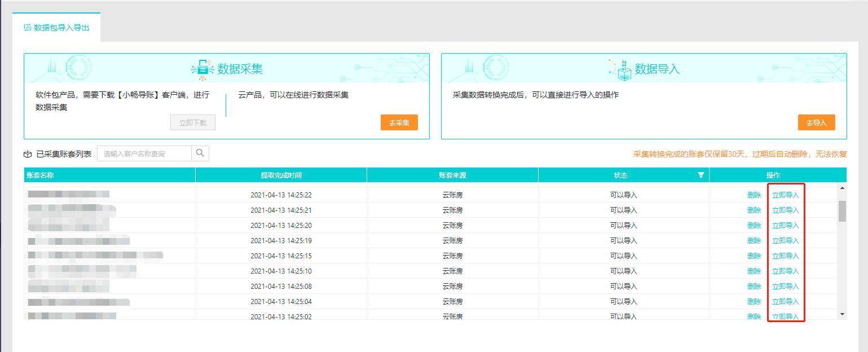The height and width of the screenshot is (352, 868).
Task: Click the 数据采集 header icon
Action: [202, 69]
